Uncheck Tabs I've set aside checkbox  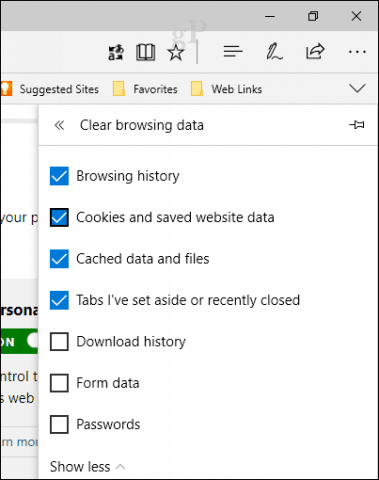pyautogui.click(x=59, y=300)
